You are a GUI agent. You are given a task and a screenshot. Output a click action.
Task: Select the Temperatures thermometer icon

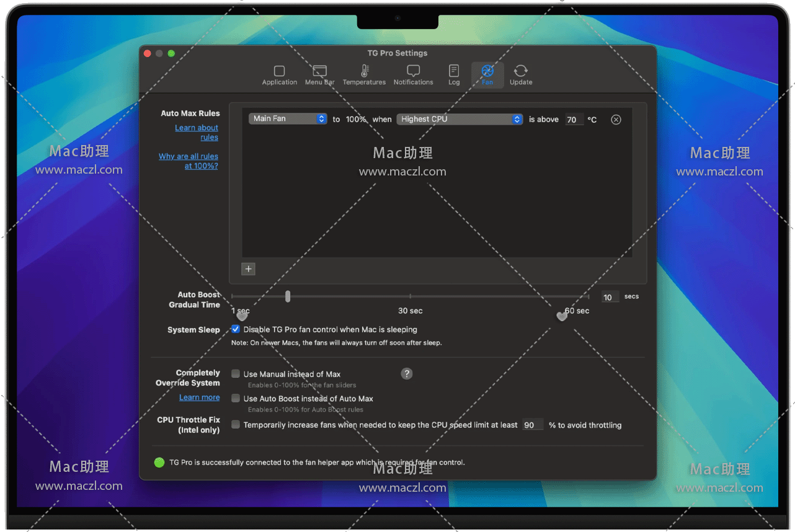tap(364, 71)
